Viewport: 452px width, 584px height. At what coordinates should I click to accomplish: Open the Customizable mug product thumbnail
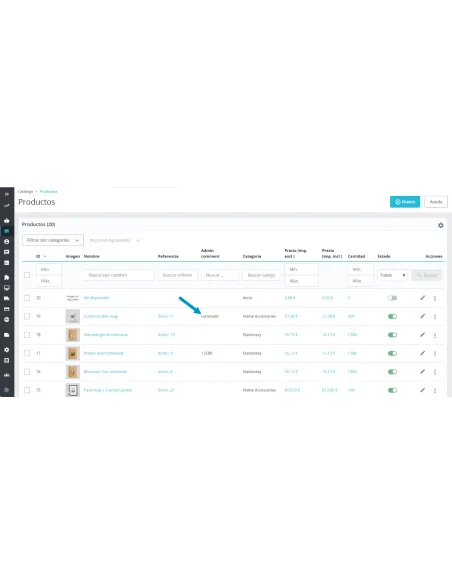pyautogui.click(x=73, y=317)
